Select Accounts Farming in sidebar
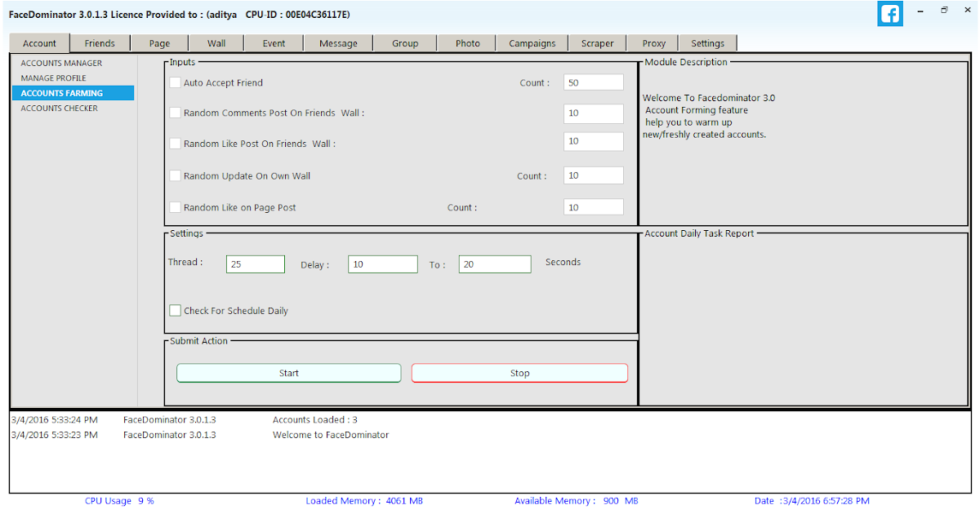The width and height of the screenshot is (980, 514). (x=73, y=93)
